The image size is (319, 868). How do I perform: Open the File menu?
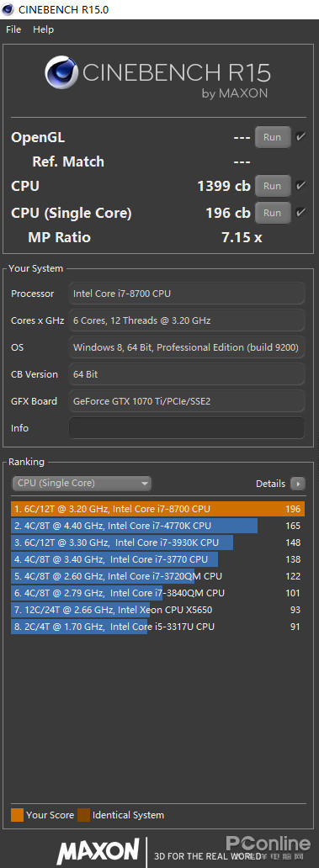pyautogui.click(x=13, y=29)
